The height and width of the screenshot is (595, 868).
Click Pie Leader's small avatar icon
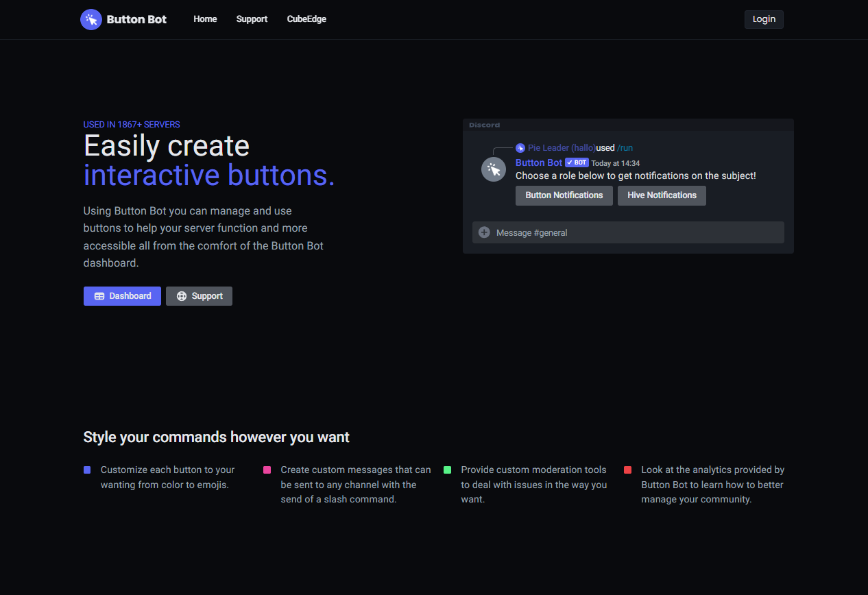tap(520, 148)
